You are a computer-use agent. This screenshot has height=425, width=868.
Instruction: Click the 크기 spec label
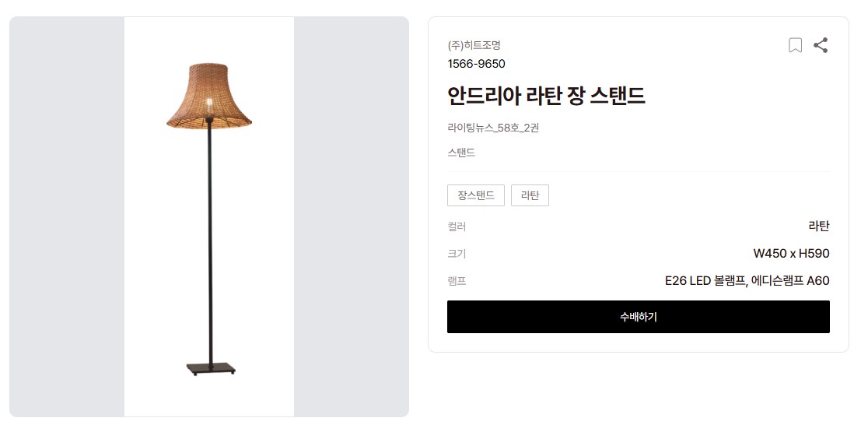[457, 254]
